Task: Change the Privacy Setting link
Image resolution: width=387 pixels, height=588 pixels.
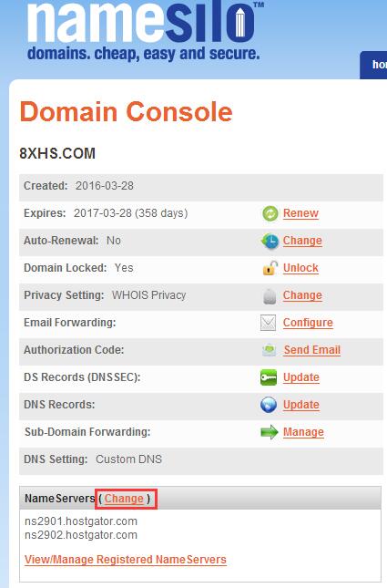Action: [x=302, y=295]
